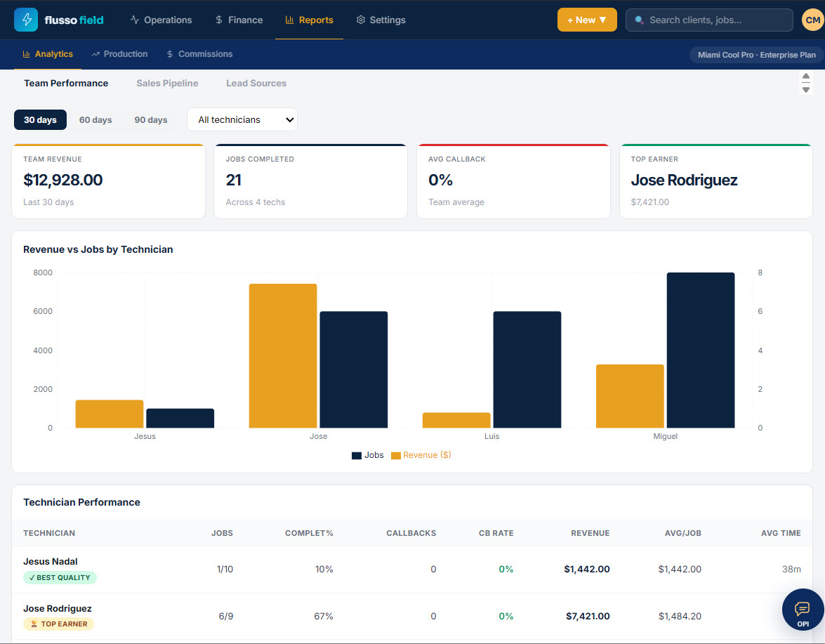Open the Settings menu

point(381,20)
